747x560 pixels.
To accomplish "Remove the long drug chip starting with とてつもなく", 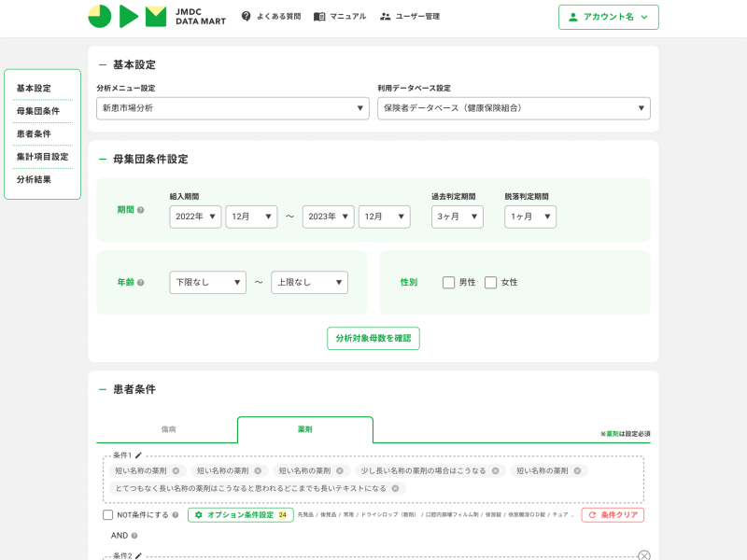I will click(395, 488).
